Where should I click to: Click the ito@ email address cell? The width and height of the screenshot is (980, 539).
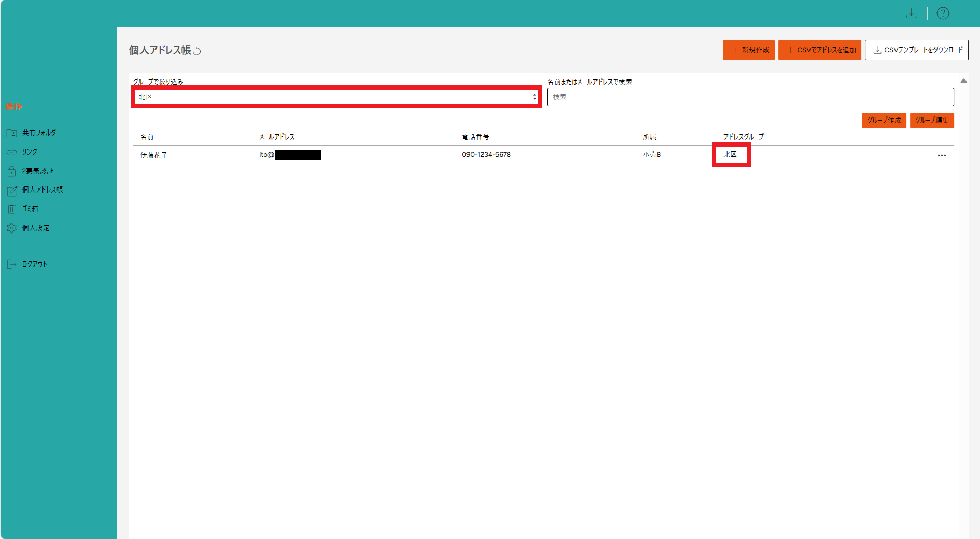(290, 155)
